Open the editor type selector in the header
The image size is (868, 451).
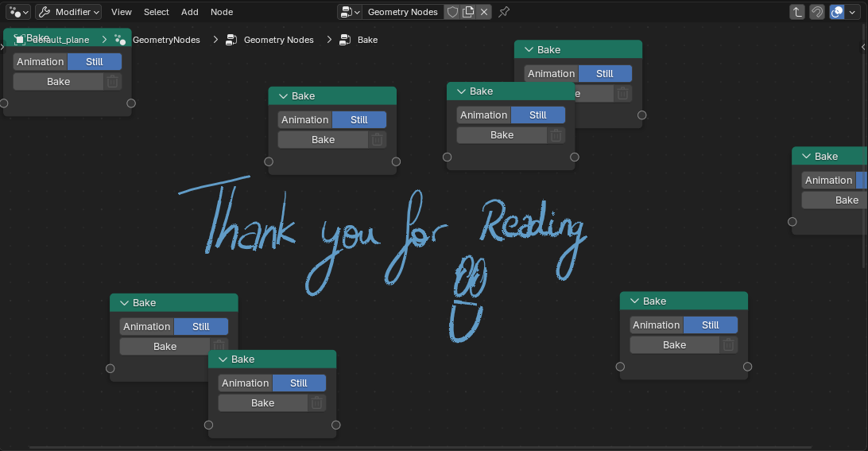(x=18, y=12)
